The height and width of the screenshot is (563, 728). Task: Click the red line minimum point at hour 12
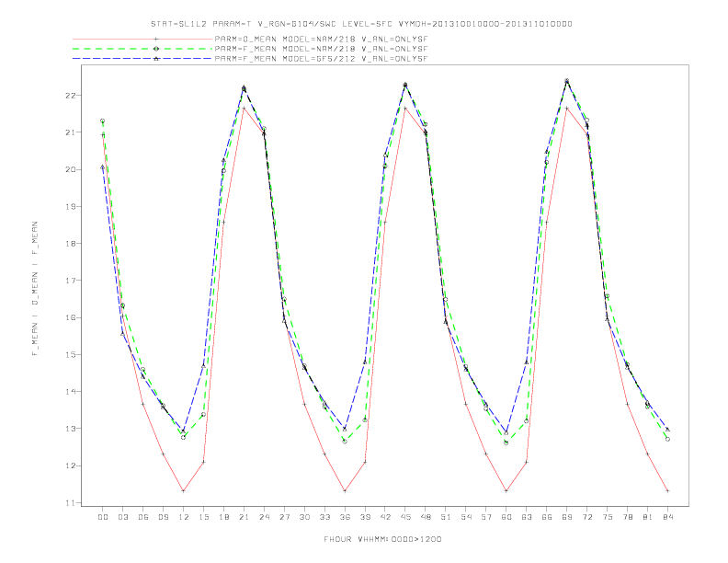tap(184, 491)
